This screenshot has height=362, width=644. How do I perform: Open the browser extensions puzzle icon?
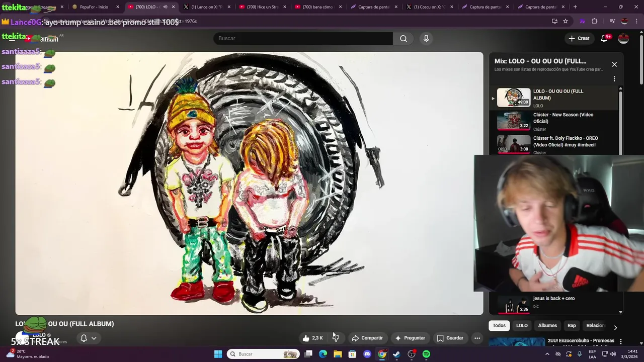pos(595,21)
